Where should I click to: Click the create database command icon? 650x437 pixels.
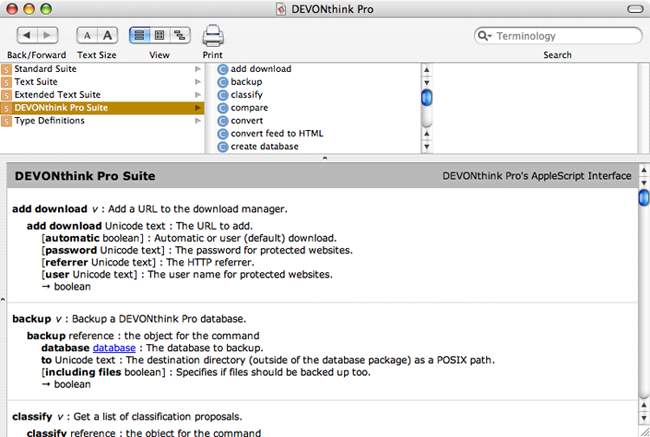(223, 147)
